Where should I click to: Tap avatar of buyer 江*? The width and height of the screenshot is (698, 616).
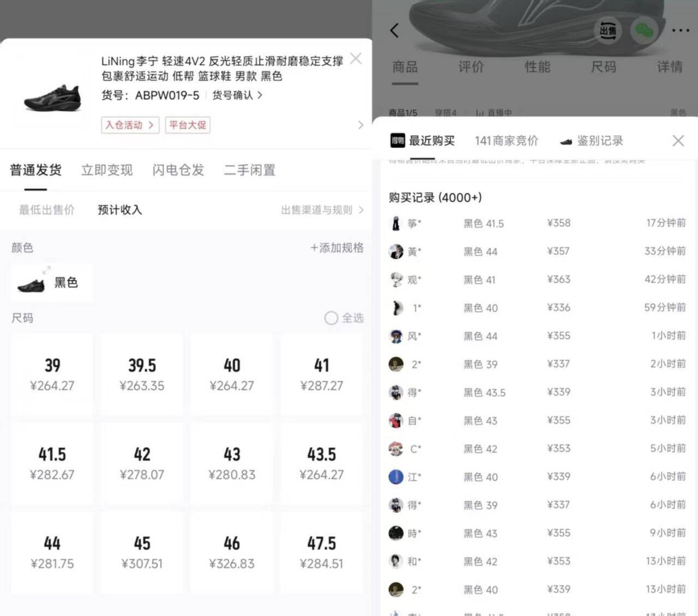tap(396, 477)
